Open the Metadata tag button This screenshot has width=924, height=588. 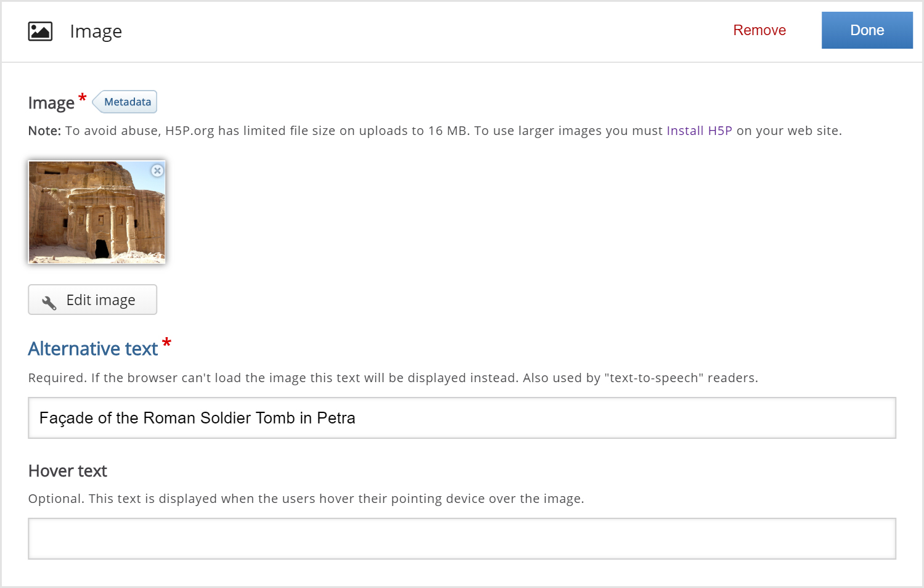coord(125,102)
